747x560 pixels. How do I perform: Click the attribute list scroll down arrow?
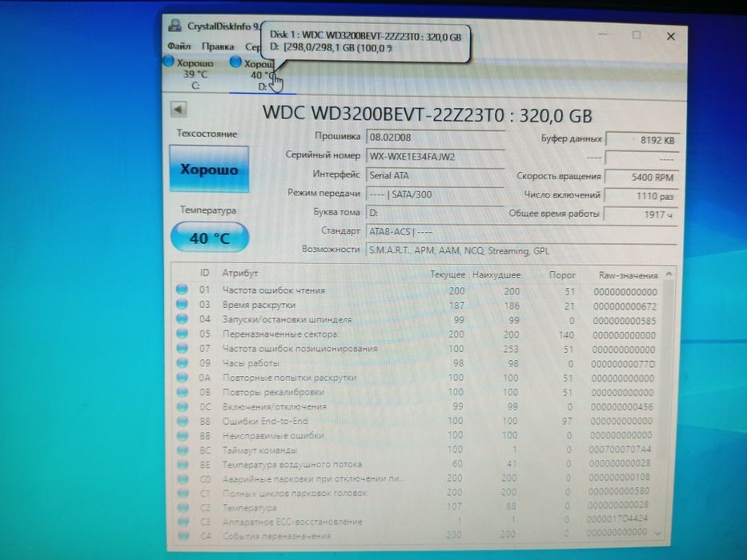658,534
